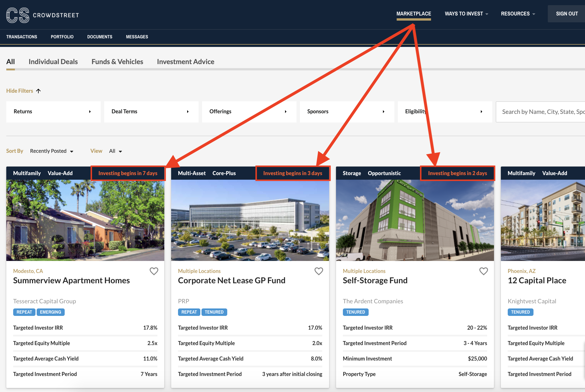Click the Hide Filters arrow icon
This screenshot has height=392, width=585.
[x=38, y=91]
